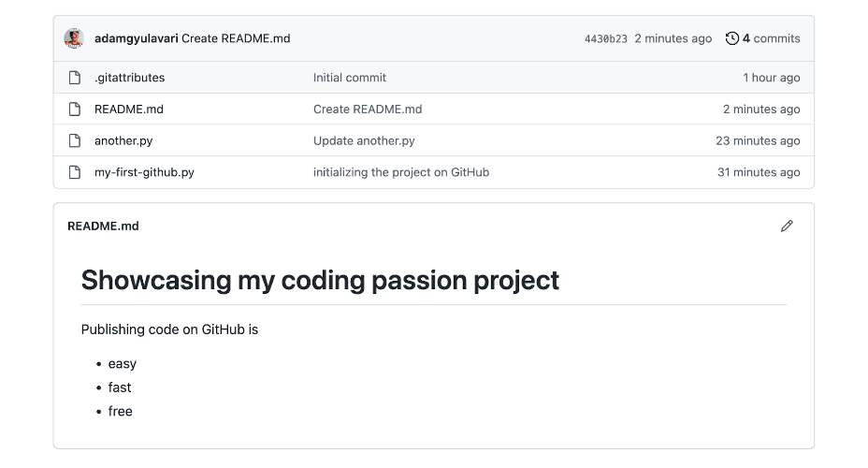View the 'Update another.py' commit

coord(364,140)
